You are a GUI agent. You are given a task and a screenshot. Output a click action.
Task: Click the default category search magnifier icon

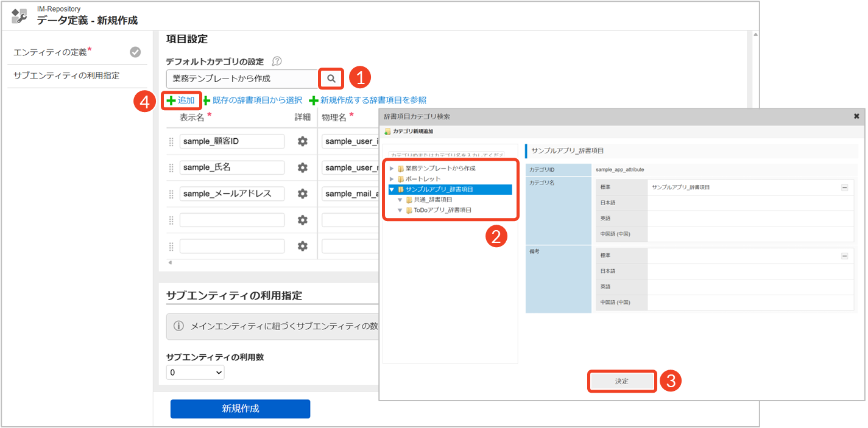pos(331,79)
